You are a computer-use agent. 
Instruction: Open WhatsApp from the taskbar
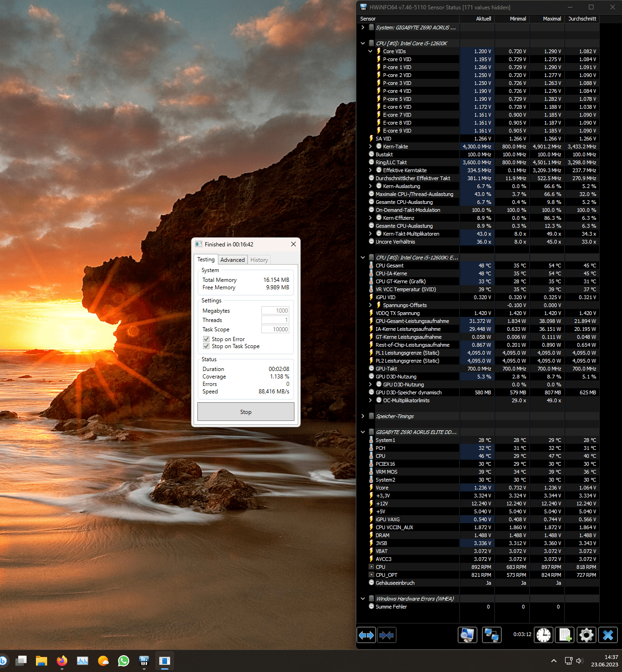click(x=124, y=661)
